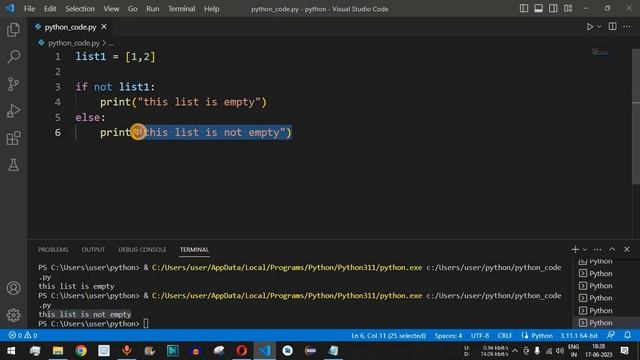Open notifications bell in status bar
640x360 pixels.
coord(627,336)
